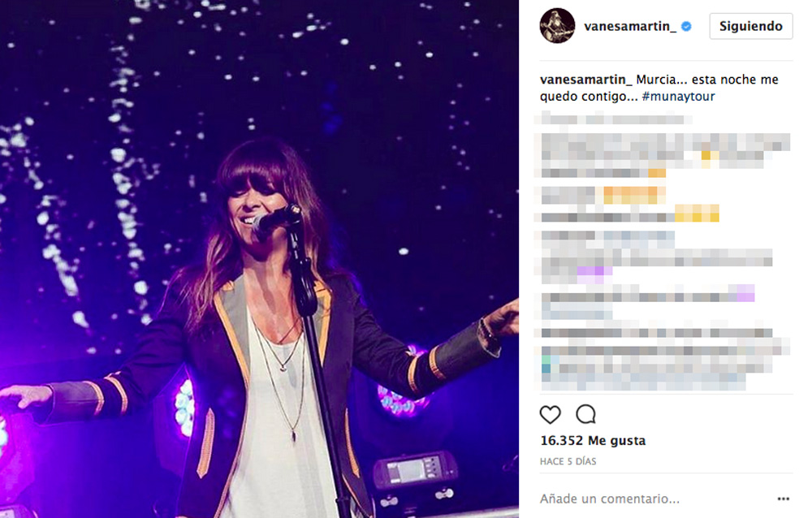812x518 pixels.
Task: Select the last blurred comment with teal emoji
Action: coord(666,360)
